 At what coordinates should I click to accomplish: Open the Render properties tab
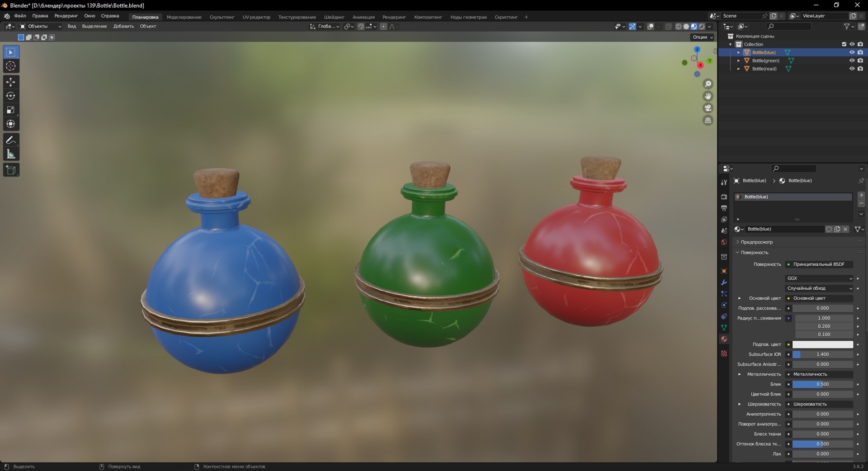point(724,197)
